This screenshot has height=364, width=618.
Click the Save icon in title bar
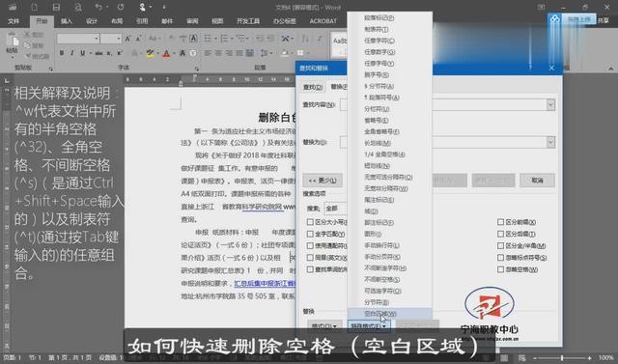[x=56, y=7]
